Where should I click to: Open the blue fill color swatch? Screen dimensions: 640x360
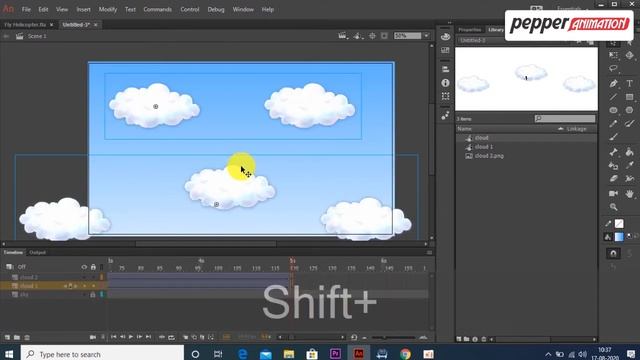619,237
